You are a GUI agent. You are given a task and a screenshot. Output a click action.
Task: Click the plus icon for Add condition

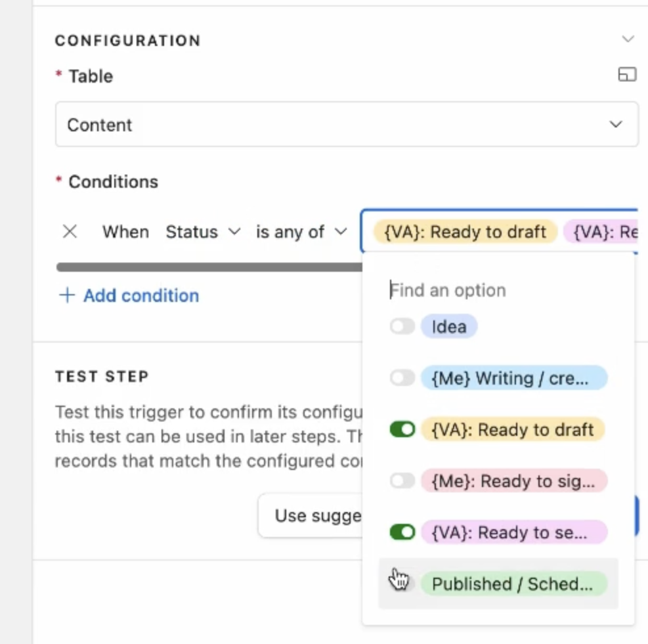(67, 295)
